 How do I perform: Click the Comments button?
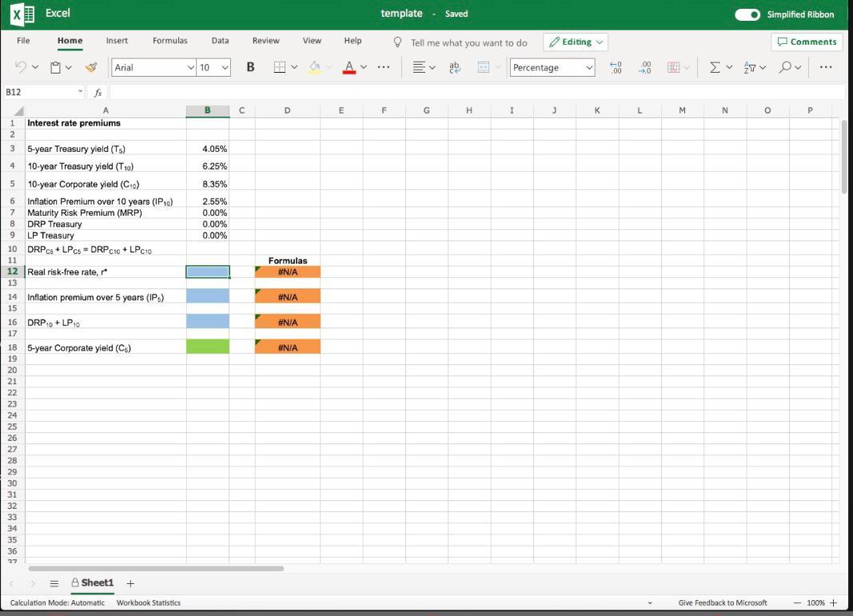807,41
